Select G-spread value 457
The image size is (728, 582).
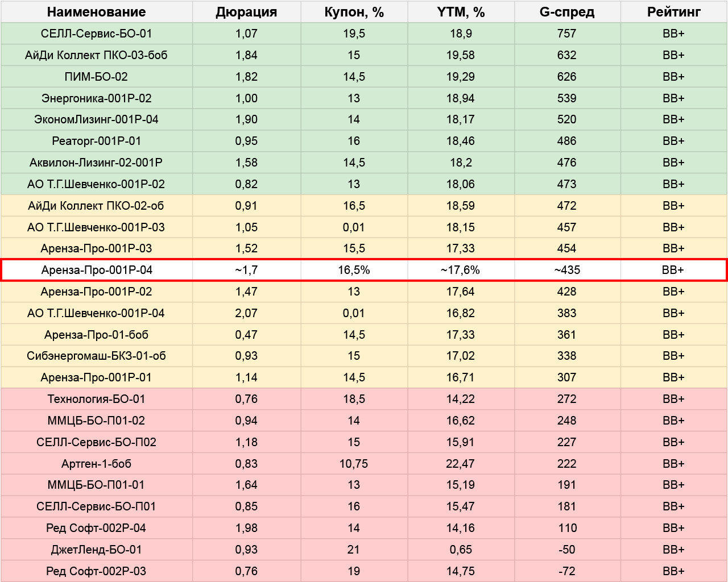[x=567, y=227]
